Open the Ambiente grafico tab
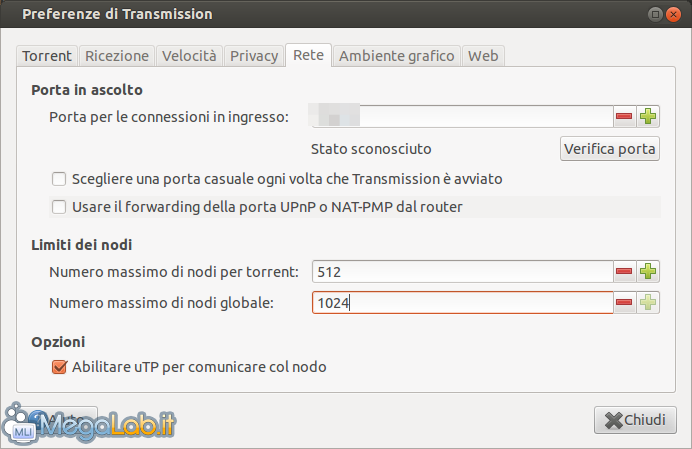This screenshot has height=449, width=692. tap(396, 56)
